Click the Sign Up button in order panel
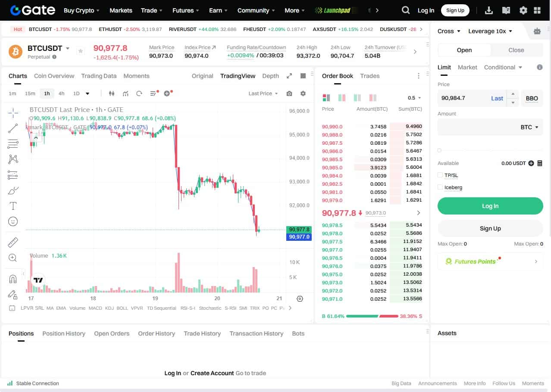The height and width of the screenshot is (392, 551). [x=490, y=228]
